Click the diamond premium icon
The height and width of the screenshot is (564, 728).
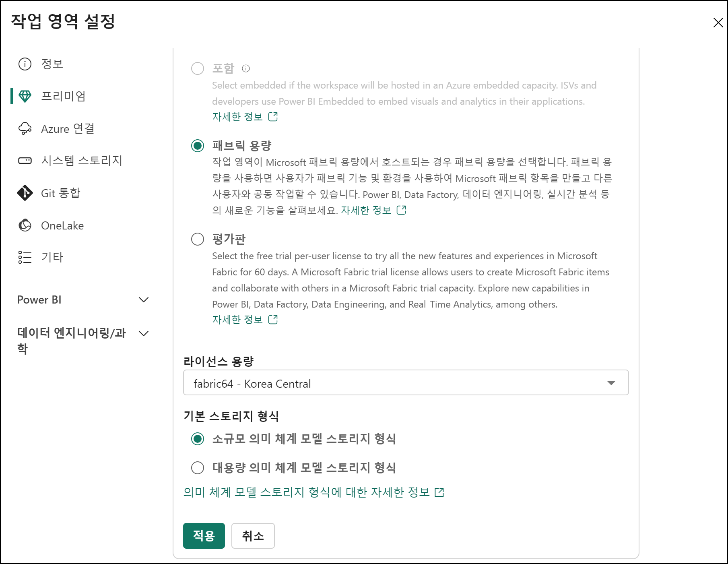point(25,96)
